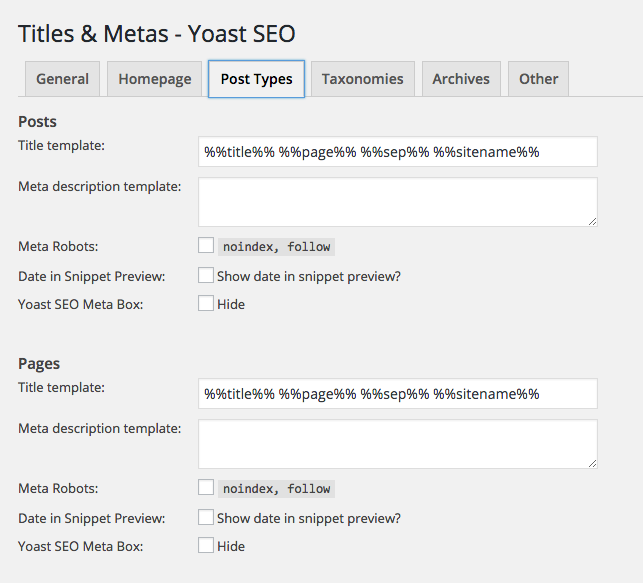Image resolution: width=643 pixels, height=583 pixels.
Task: Click the 'Pages' section heading
Action: 39,364
